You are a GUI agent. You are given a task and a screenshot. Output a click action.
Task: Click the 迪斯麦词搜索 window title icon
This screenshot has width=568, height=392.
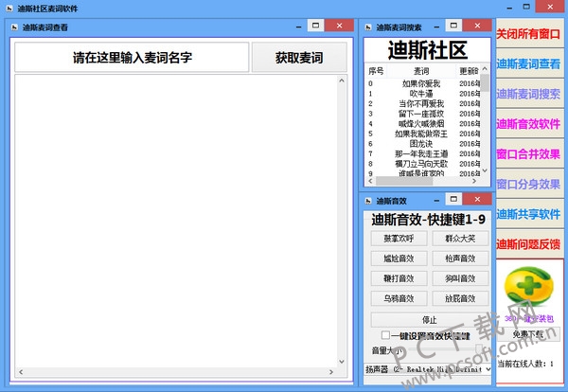[368, 27]
